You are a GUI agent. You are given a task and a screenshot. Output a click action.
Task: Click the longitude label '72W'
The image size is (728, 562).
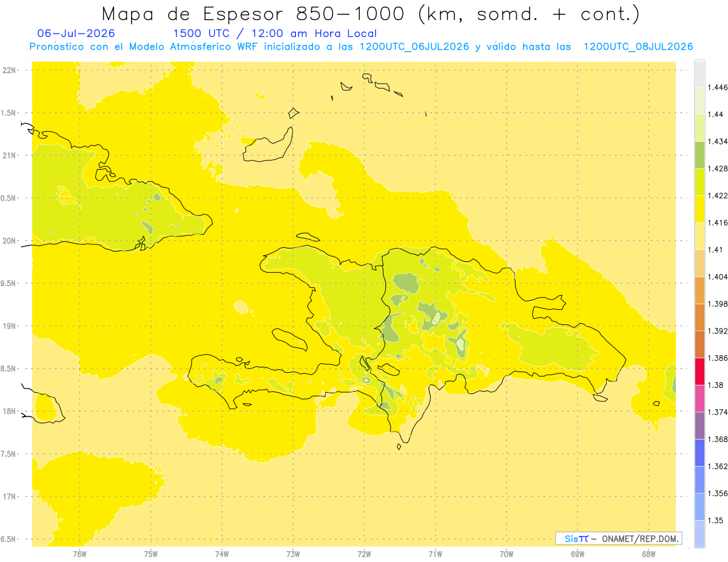(x=364, y=554)
